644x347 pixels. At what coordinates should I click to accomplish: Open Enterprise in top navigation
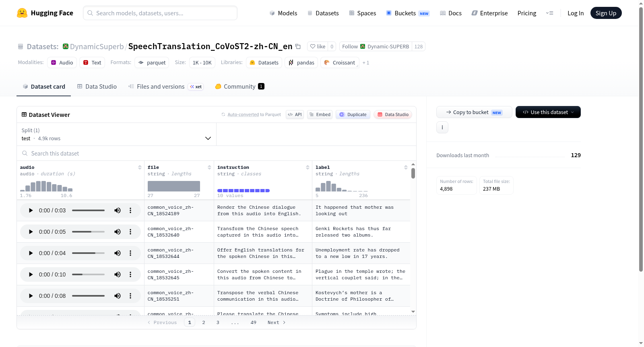(490, 13)
